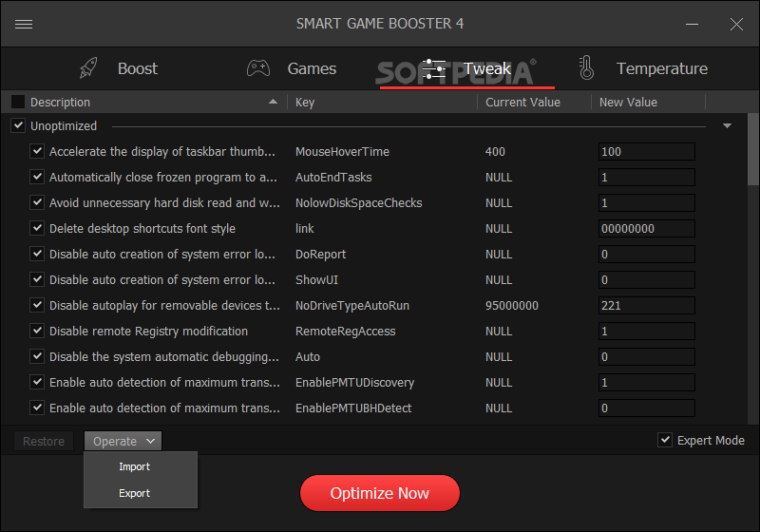Select the AutoEndTasks key text
The width and height of the screenshot is (760, 532).
tap(333, 178)
